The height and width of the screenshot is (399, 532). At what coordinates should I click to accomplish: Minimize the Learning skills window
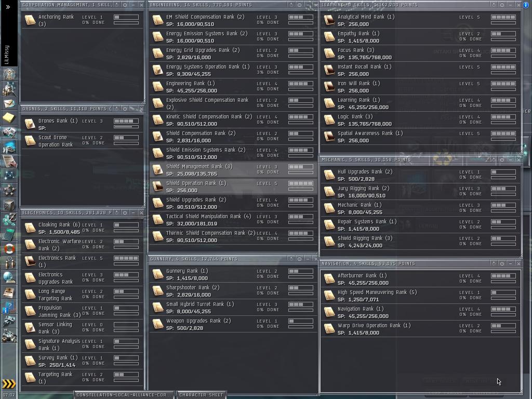tap(510, 5)
